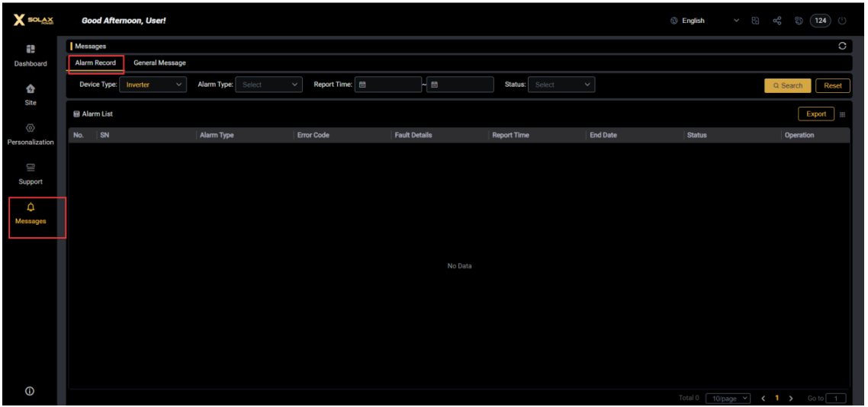Image resolution: width=868 pixels, height=407 pixels.
Task: Expand the Status filter dropdown
Action: (561, 85)
